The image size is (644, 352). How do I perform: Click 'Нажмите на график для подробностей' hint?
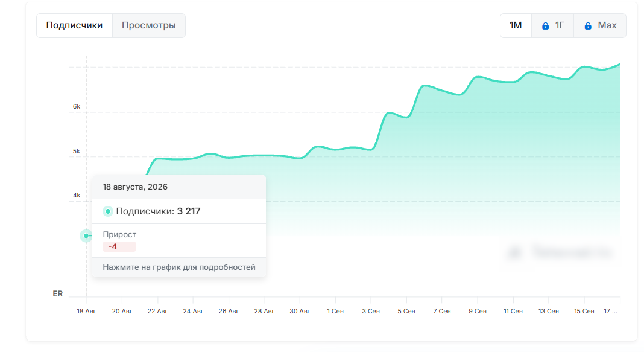[x=179, y=267]
